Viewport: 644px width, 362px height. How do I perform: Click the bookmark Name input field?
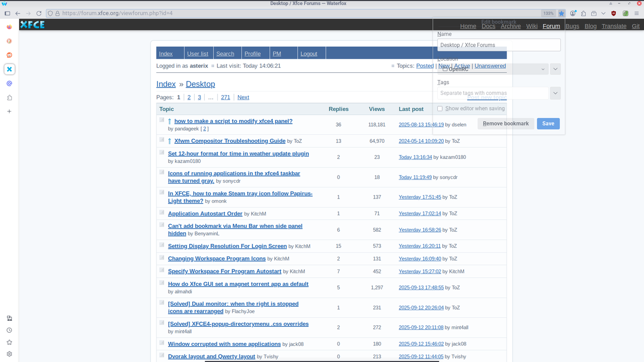tap(499, 45)
